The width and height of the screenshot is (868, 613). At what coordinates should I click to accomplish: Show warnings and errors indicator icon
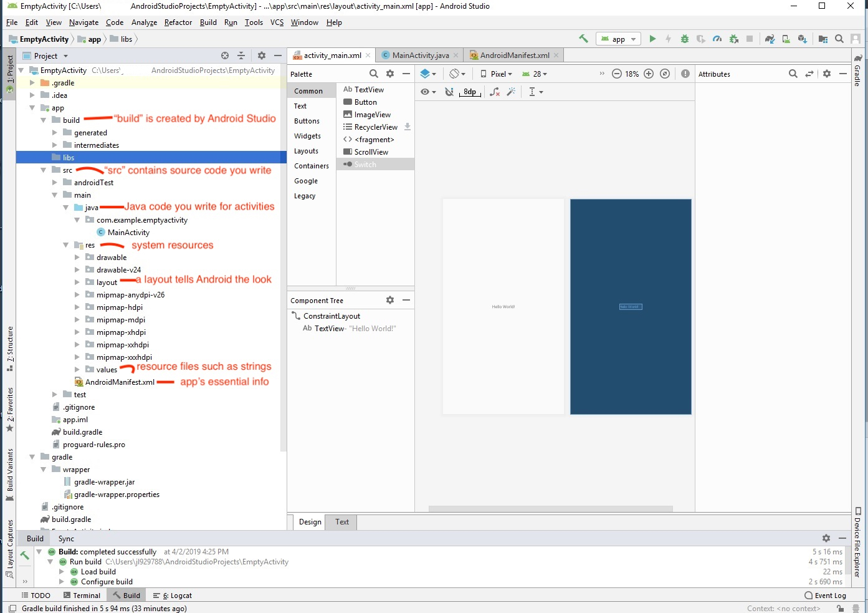[685, 74]
